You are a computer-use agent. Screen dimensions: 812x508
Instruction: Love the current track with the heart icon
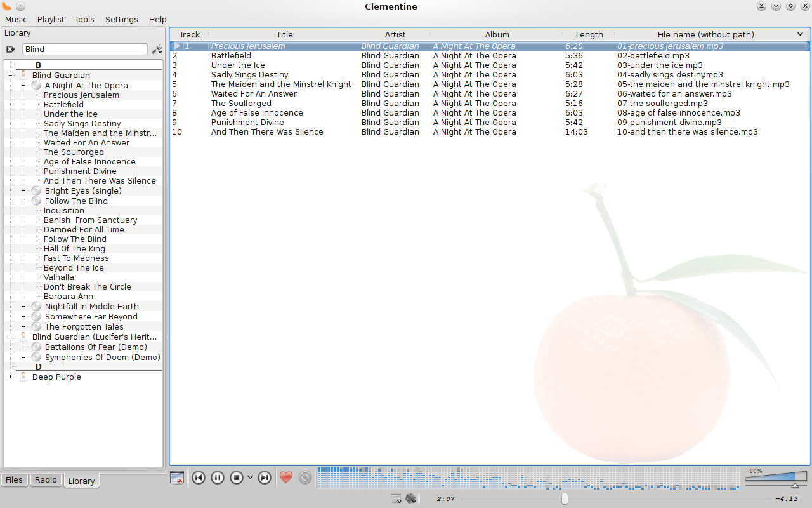coord(286,477)
